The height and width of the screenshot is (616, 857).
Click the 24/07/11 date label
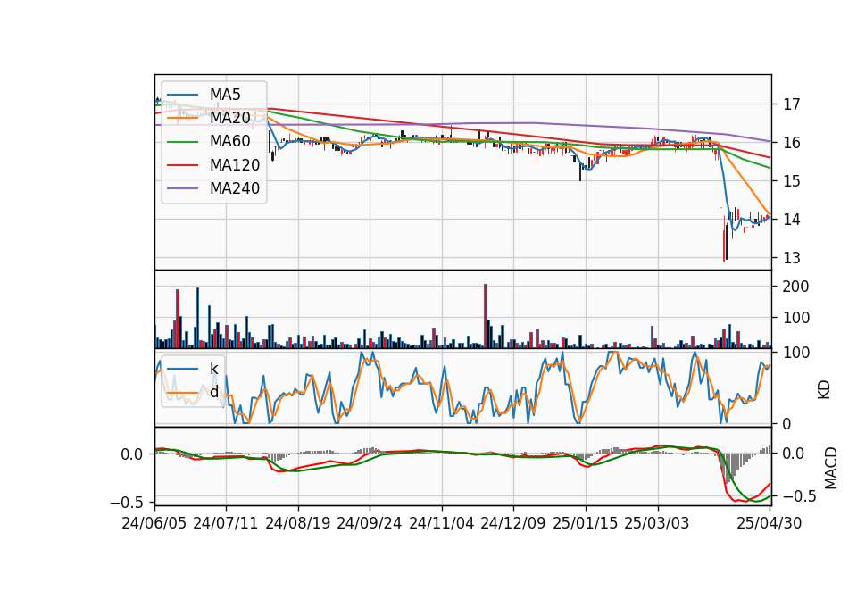click(x=225, y=523)
